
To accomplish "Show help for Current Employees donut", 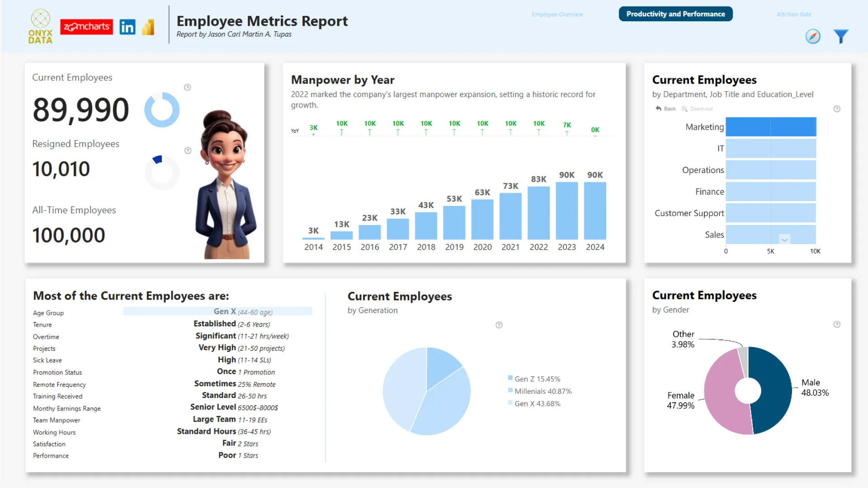I will [x=188, y=87].
